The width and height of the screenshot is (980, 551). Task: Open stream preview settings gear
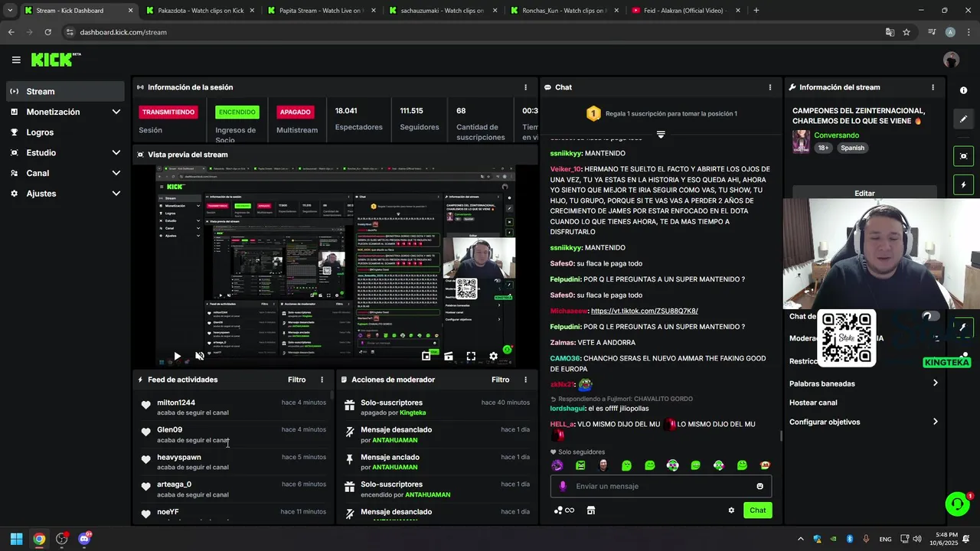click(493, 356)
